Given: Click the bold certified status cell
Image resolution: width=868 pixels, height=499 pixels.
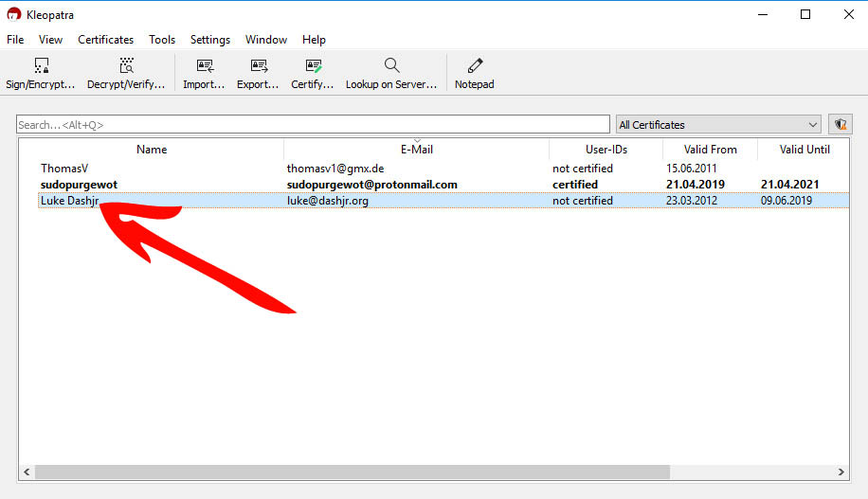Looking at the screenshot, I should (x=575, y=185).
